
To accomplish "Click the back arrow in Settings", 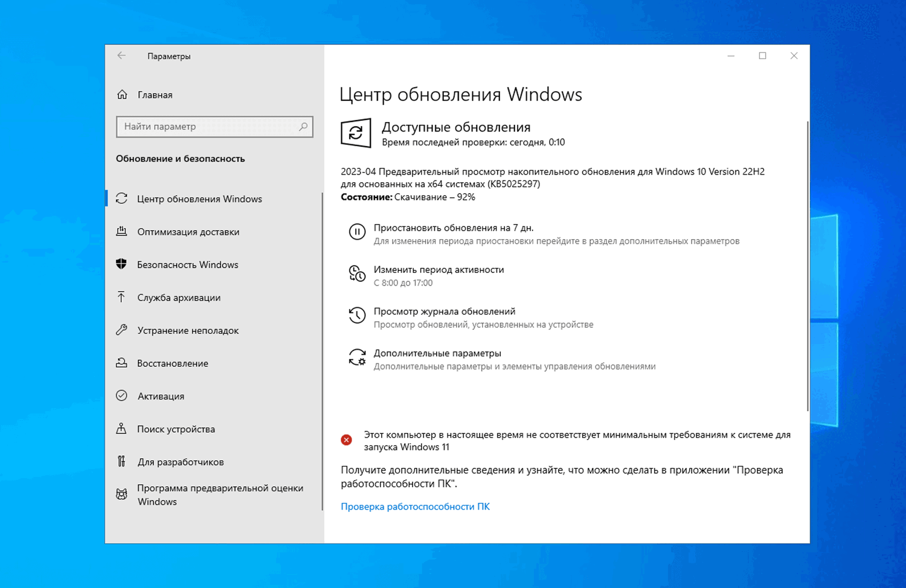I will pos(121,56).
